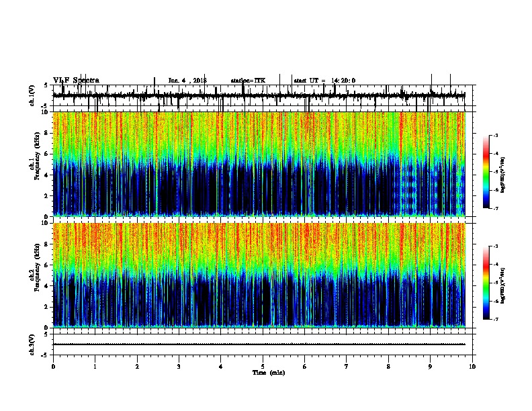Click the ch.3 flat voltage trace
Screen dimensions: 532x411
tap(259, 345)
